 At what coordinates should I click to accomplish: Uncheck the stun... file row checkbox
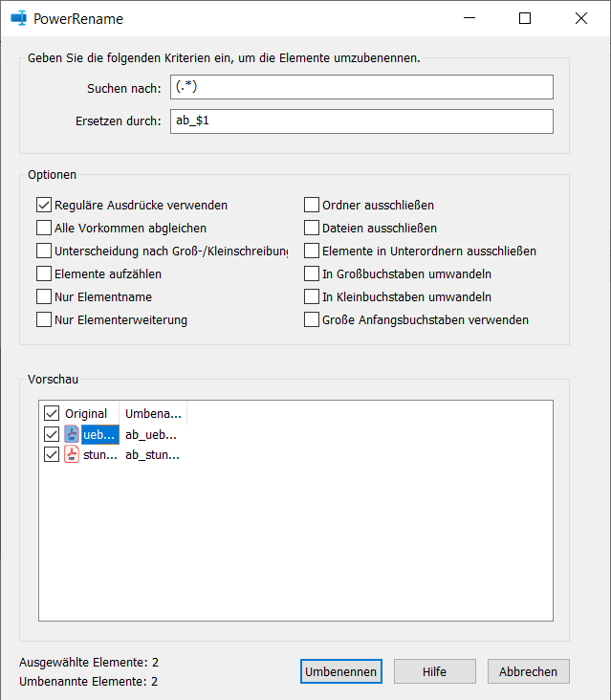click(52, 454)
